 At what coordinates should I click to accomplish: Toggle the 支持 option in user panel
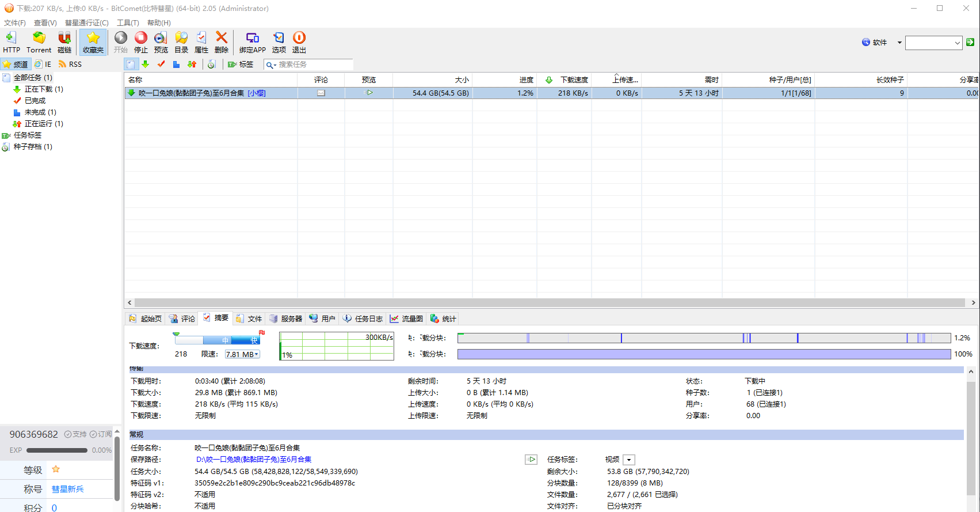[x=75, y=434]
